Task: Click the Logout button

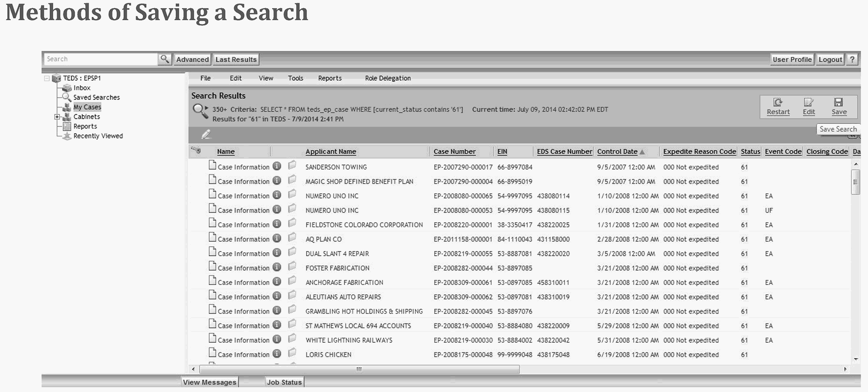Action: pos(830,60)
